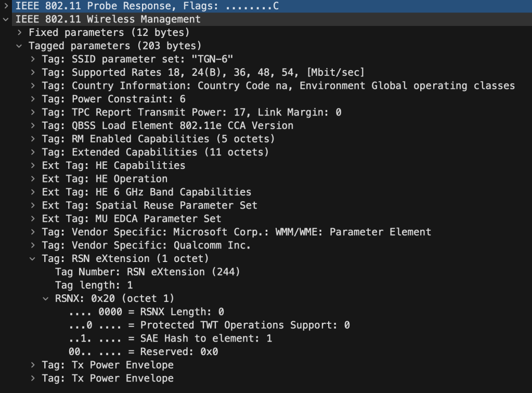
Task: Select the Power Constraint: 6 tag row
Action: (x=113, y=99)
